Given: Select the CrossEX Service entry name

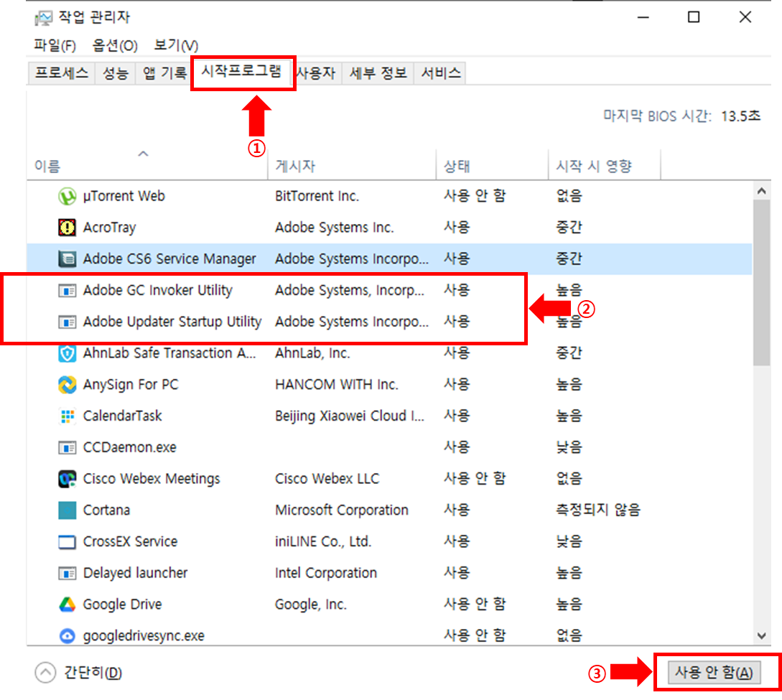Looking at the screenshot, I should tap(130, 541).
